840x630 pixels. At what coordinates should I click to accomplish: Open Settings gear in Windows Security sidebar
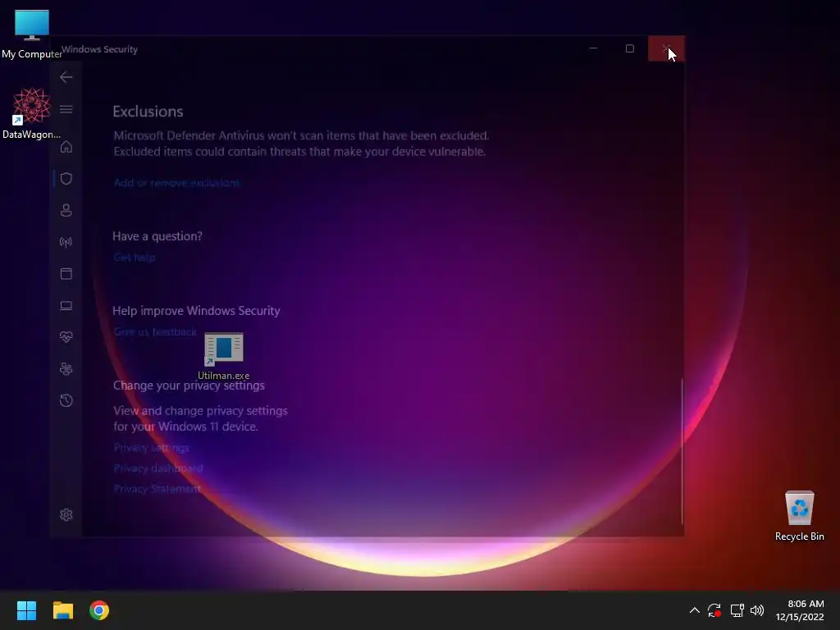click(x=66, y=515)
